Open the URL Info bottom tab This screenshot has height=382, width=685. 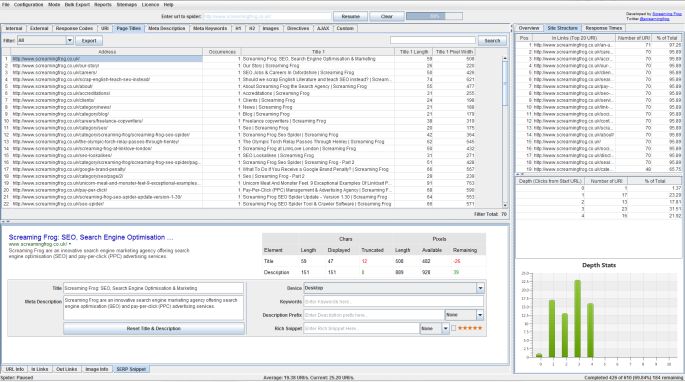coord(14,369)
